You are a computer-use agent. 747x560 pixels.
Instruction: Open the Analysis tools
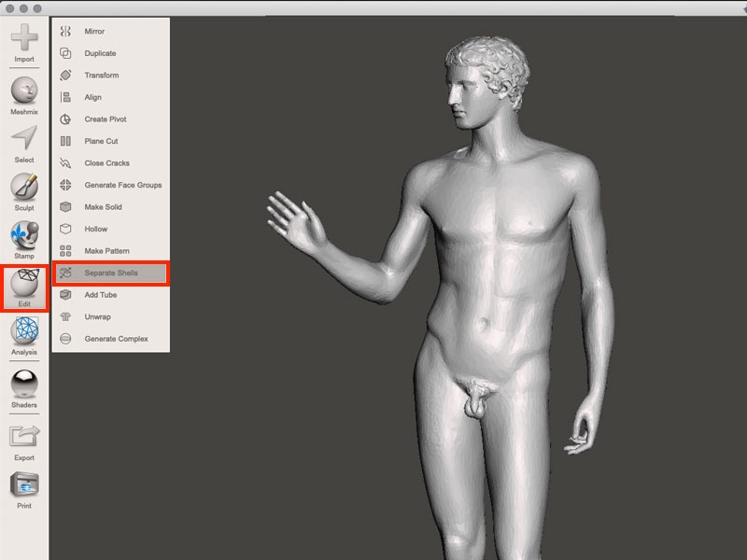click(x=24, y=333)
